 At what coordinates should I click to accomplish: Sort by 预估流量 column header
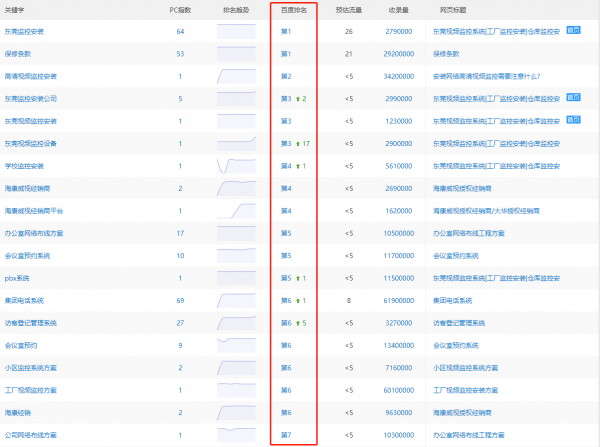(349, 9)
